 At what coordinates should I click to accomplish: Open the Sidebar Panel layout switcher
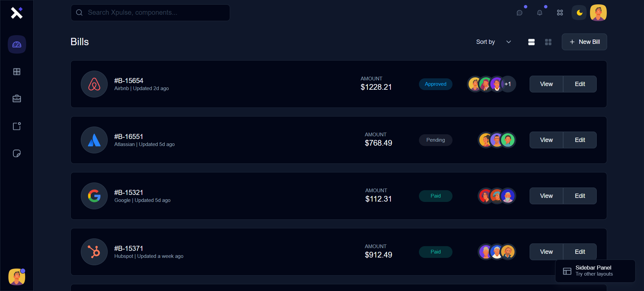click(x=595, y=271)
